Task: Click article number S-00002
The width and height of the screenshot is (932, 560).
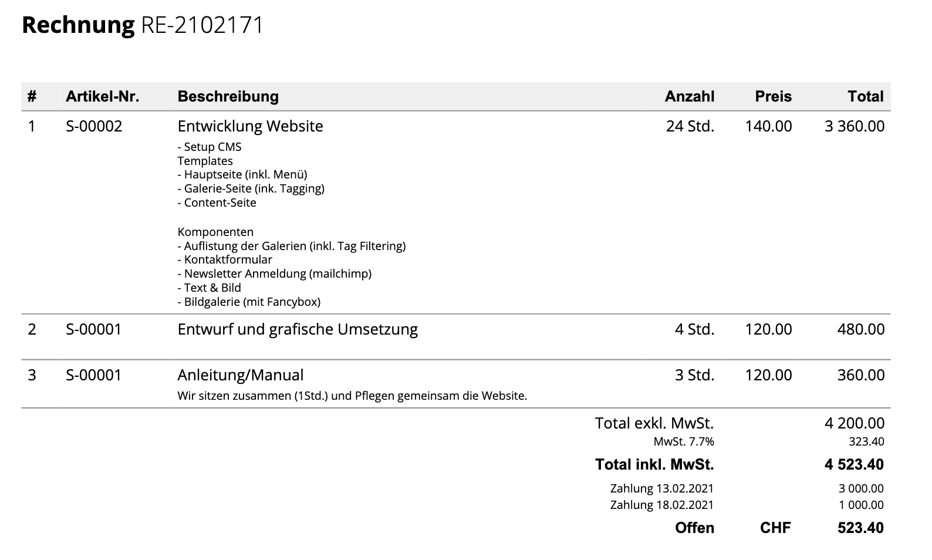Action: pyautogui.click(x=94, y=126)
